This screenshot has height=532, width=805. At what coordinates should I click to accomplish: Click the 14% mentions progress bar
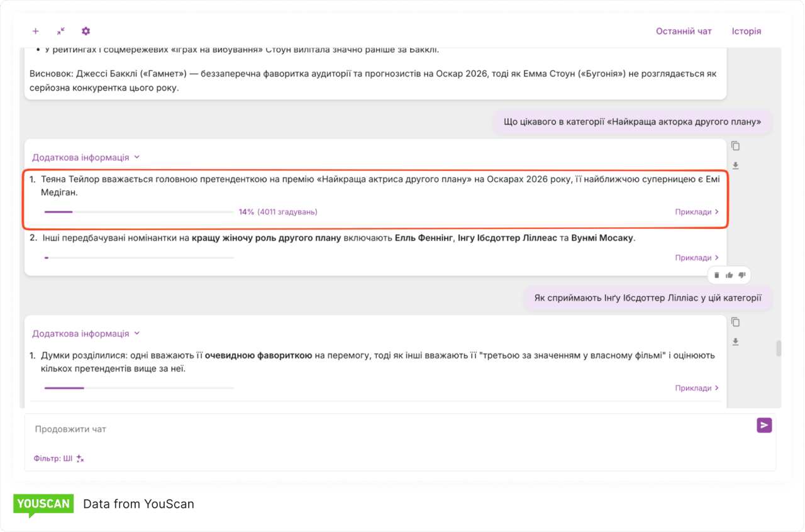click(138, 213)
